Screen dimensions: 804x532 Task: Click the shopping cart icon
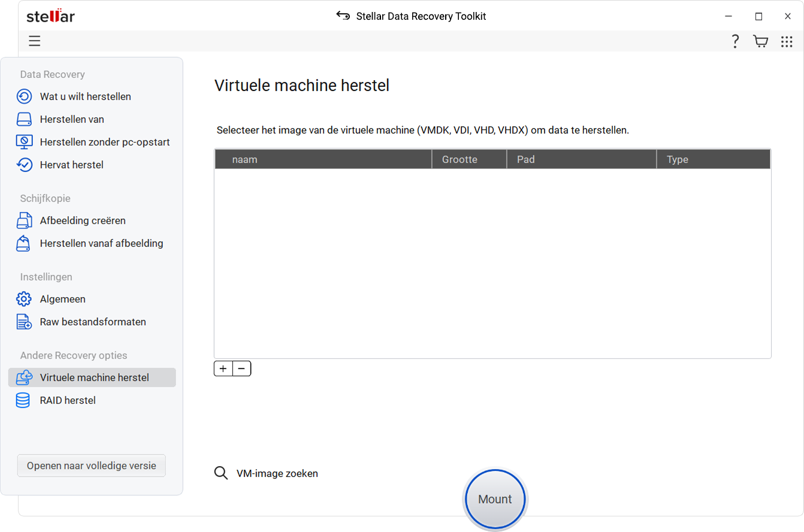coord(760,41)
